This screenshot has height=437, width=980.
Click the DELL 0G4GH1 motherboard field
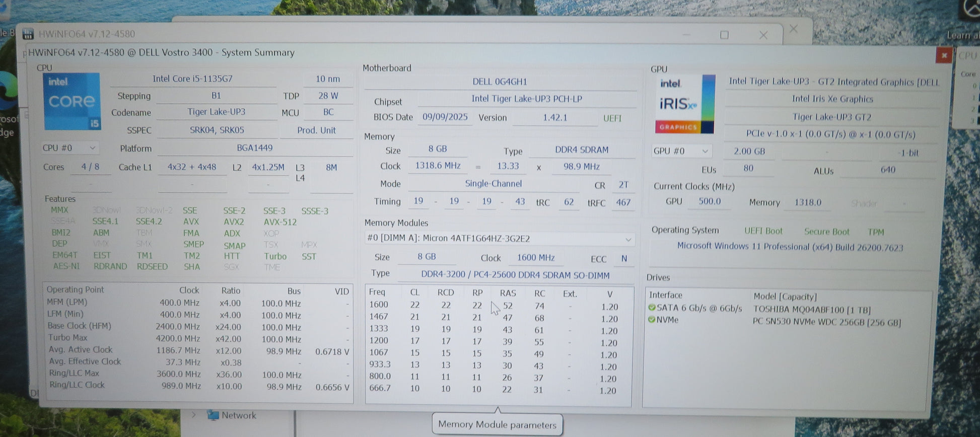tap(500, 82)
